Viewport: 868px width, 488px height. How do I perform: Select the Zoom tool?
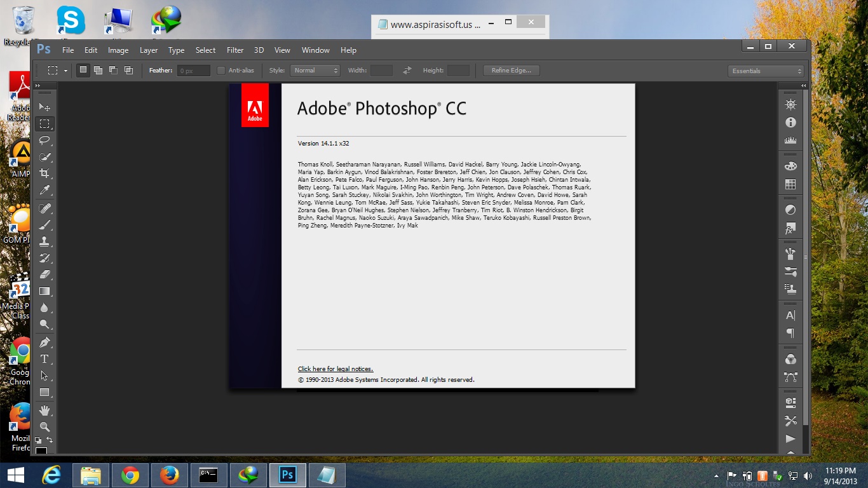[44, 427]
